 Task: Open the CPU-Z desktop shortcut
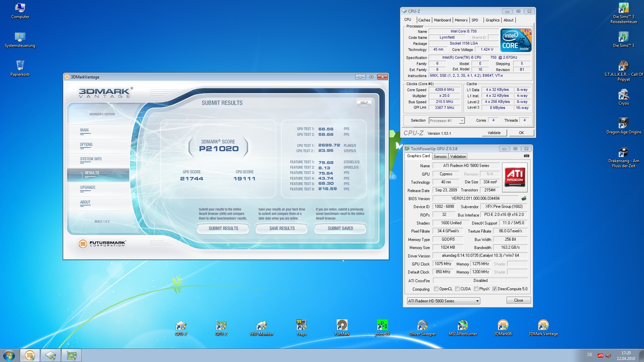(181, 328)
